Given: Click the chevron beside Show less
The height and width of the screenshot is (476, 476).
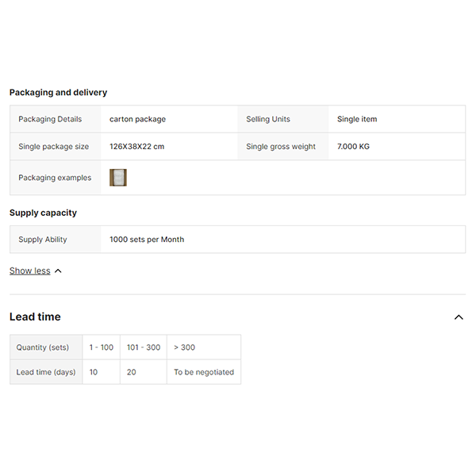Looking at the screenshot, I should [58, 271].
